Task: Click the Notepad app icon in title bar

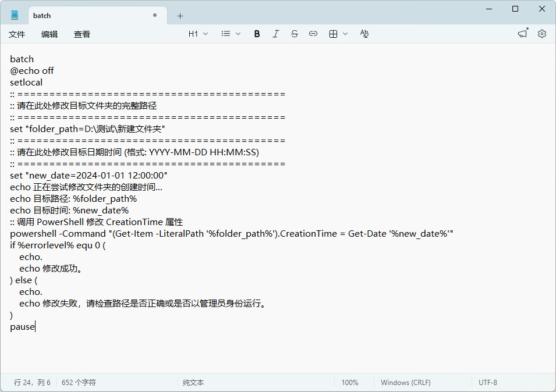Action: point(15,15)
